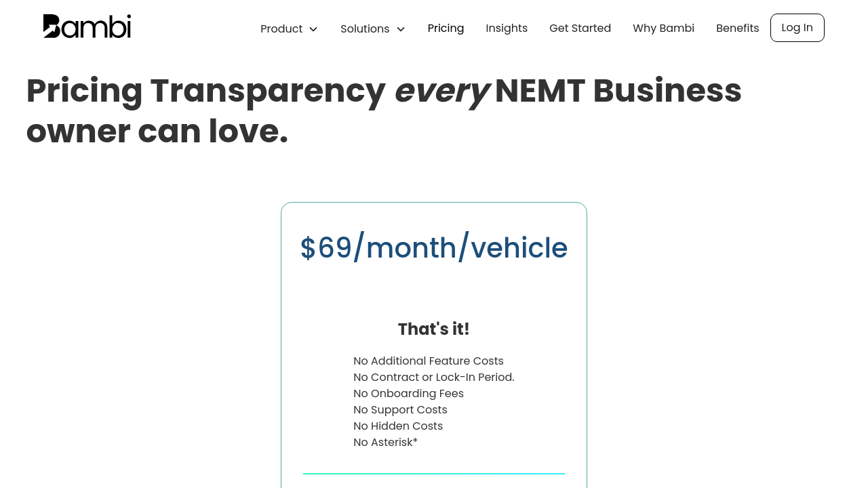868x488 pixels.
Task: Click "No Additional Feature Costs" line
Action: (429, 361)
